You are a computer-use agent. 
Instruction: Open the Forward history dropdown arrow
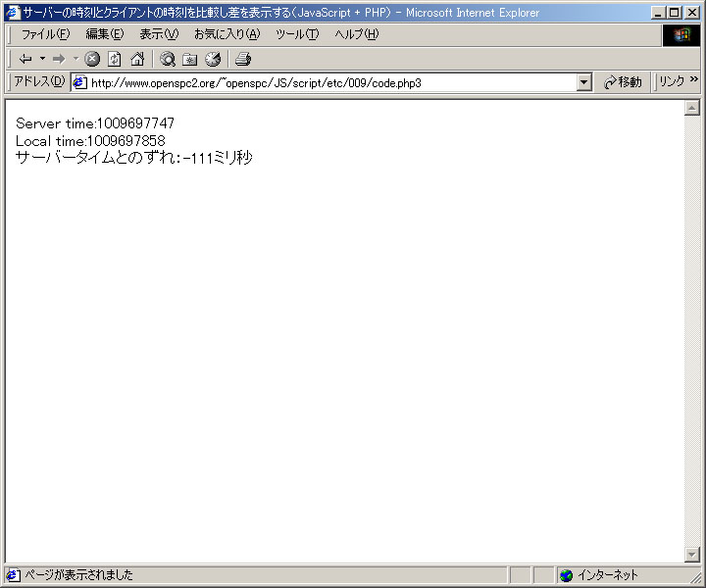tap(76, 59)
